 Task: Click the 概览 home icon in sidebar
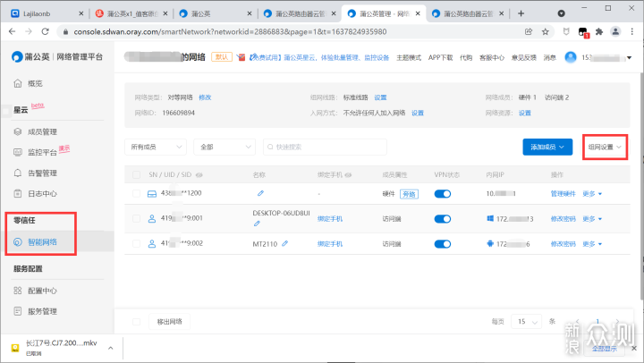point(18,83)
